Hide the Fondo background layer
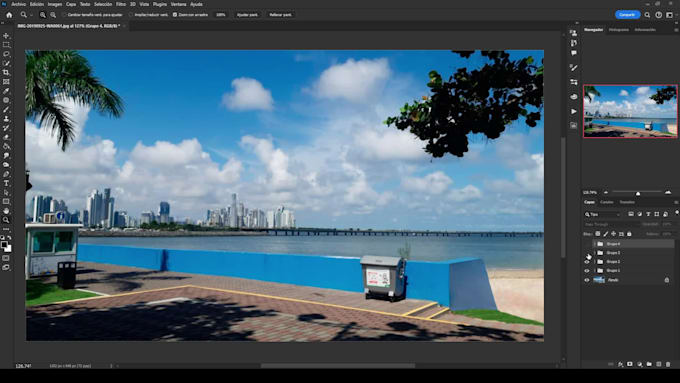Screen dimensions: 680x383 [587, 280]
